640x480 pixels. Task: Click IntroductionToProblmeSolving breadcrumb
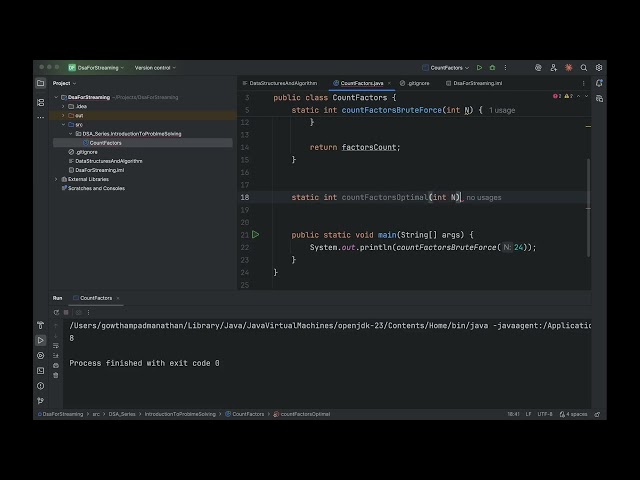pos(180,414)
